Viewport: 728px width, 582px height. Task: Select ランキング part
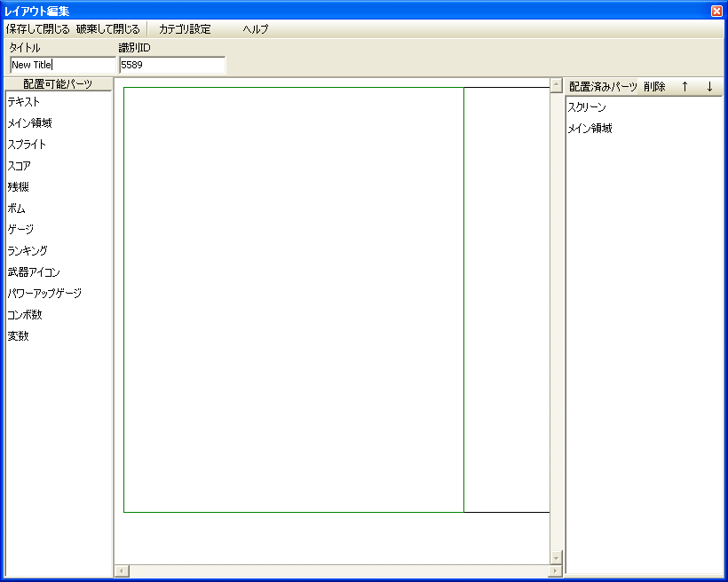pos(59,250)
